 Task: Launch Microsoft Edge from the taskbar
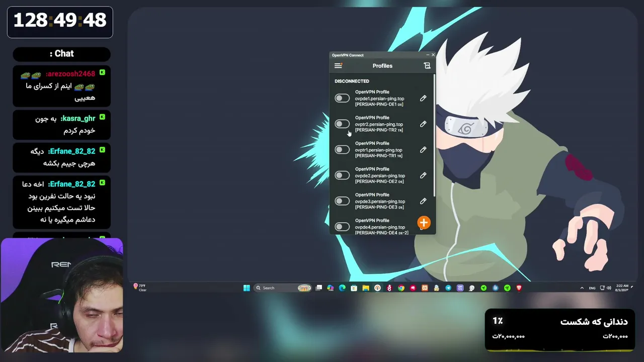click(342, 288)
